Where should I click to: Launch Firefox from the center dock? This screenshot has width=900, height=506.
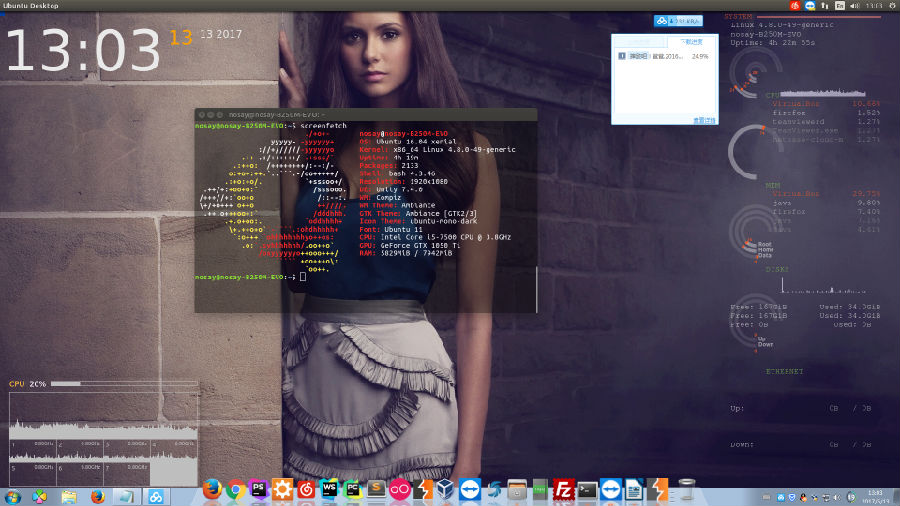point(212,490)
